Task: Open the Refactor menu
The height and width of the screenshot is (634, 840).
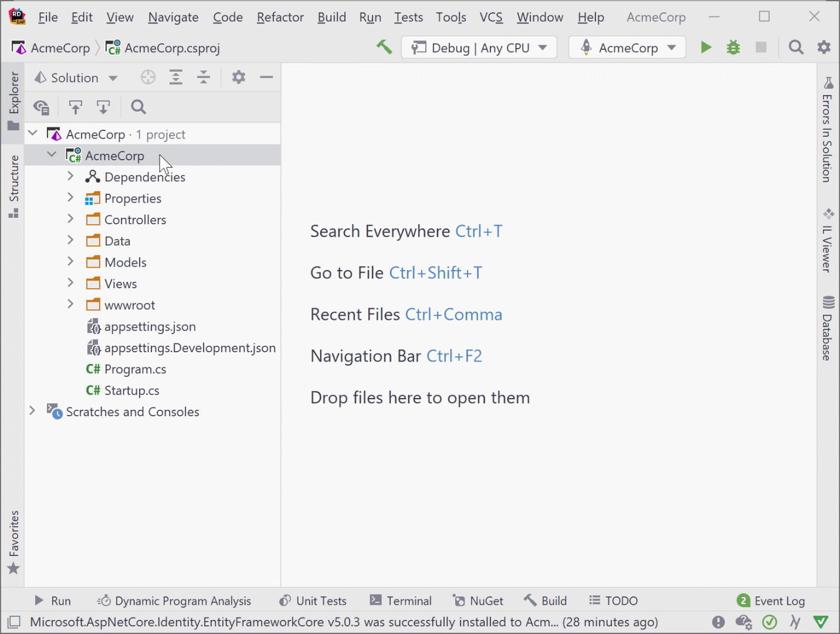Action: (x=280, y=17)
